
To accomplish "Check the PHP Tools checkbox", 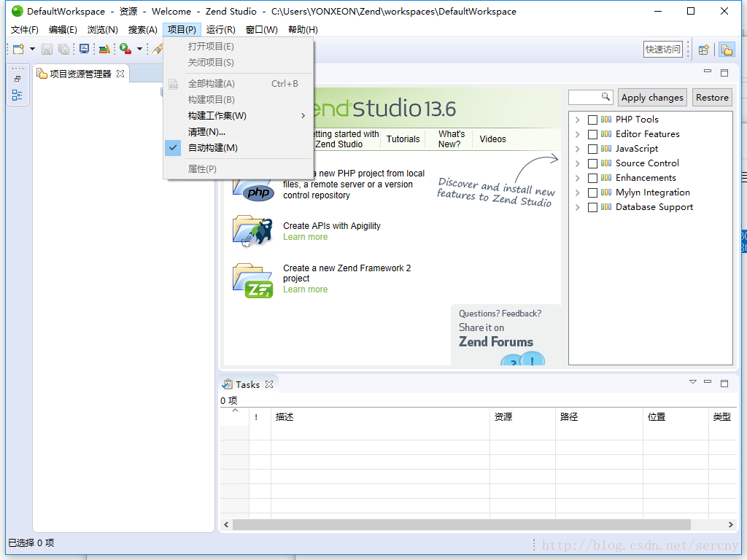I will pyautogui.click(x=592, y=120).
